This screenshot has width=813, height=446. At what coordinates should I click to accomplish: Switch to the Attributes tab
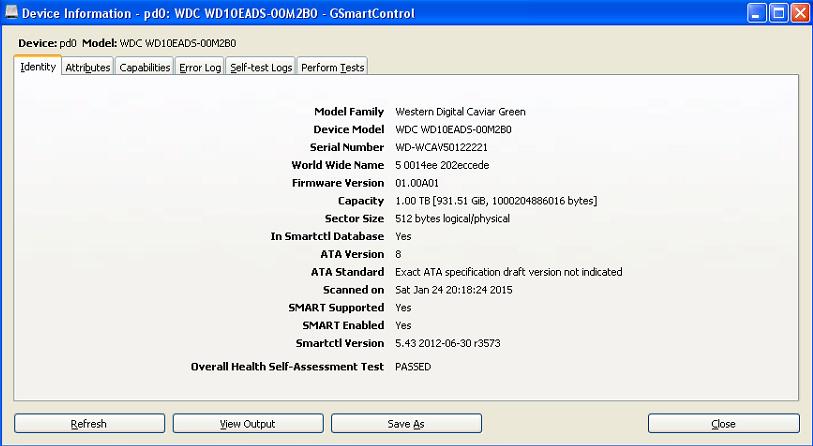pyautogui.click(x=88, y=67)
